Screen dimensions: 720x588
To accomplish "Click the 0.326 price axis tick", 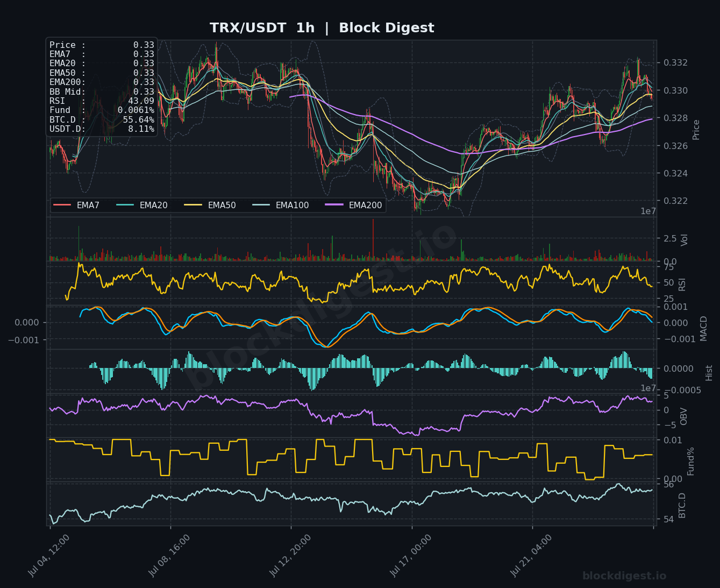I will tap(675, 146).
